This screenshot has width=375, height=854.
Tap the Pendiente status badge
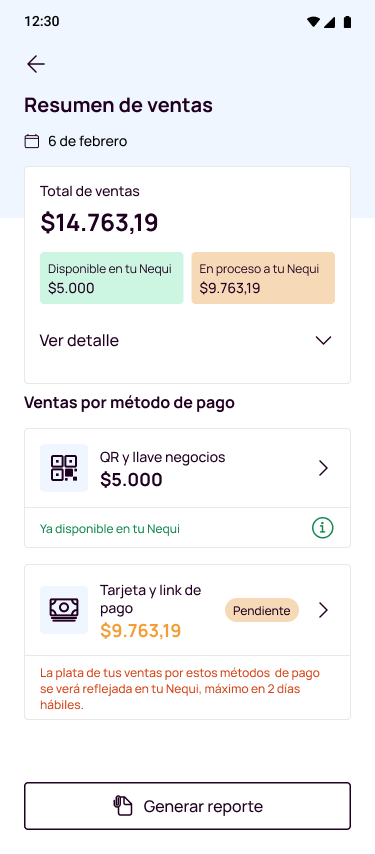click(262, 611)
